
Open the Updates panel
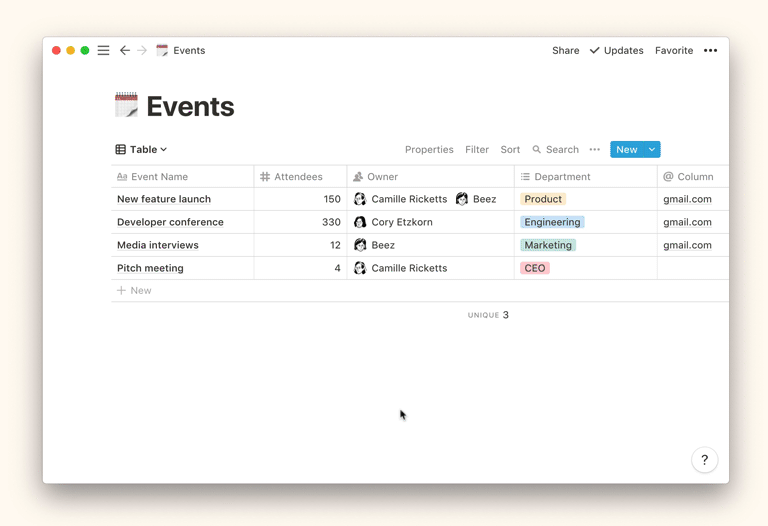pos(616,51)
